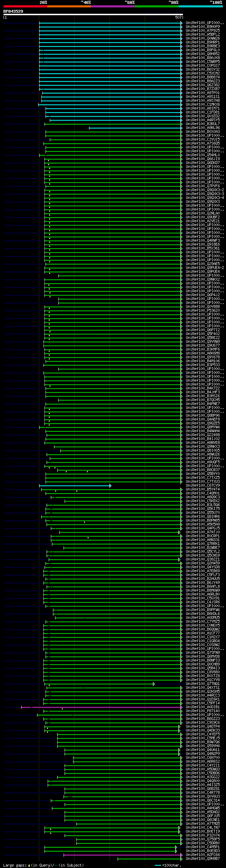Choose the UniRef100_Q4YSD8 entry

coord(203,567)
